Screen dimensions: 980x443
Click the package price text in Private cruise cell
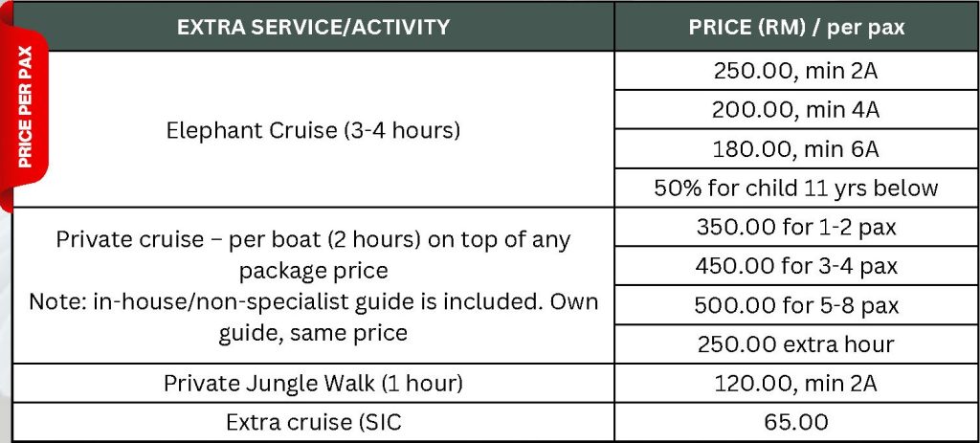tap(313, 271)
